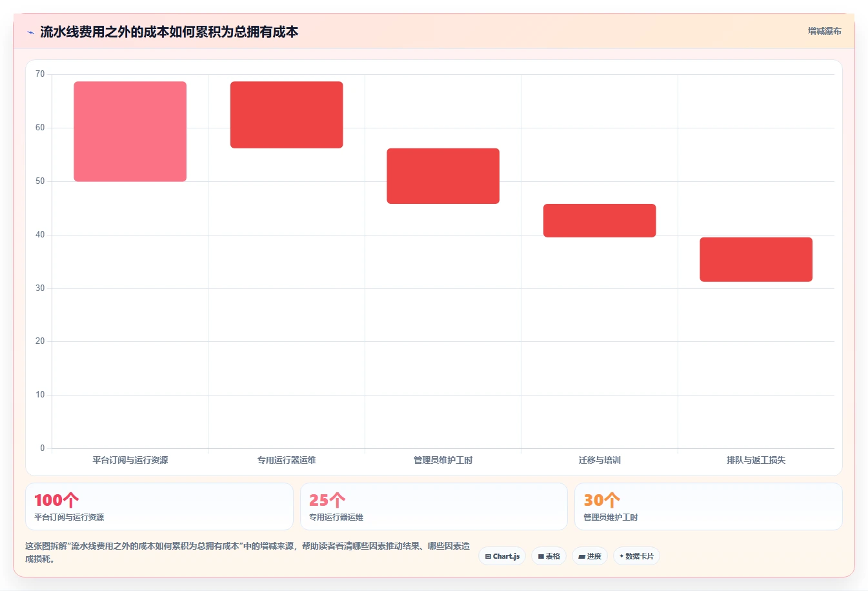Viewport: 868px width, 591px height.
Task: Click x-axis label 专用运行器运维
Action: pyautogui.click(x=287, y=460)
